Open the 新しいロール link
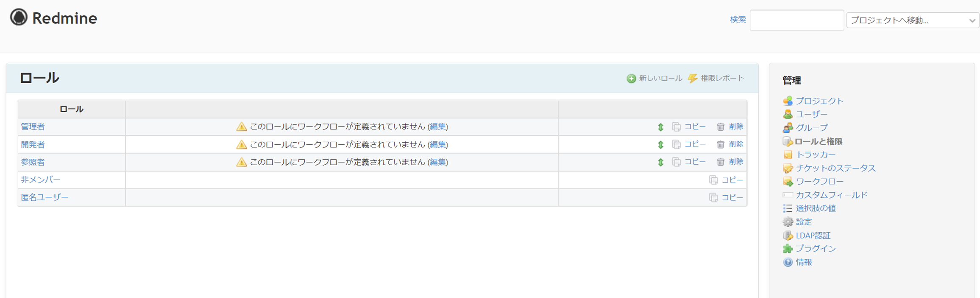 click(660, 79)
